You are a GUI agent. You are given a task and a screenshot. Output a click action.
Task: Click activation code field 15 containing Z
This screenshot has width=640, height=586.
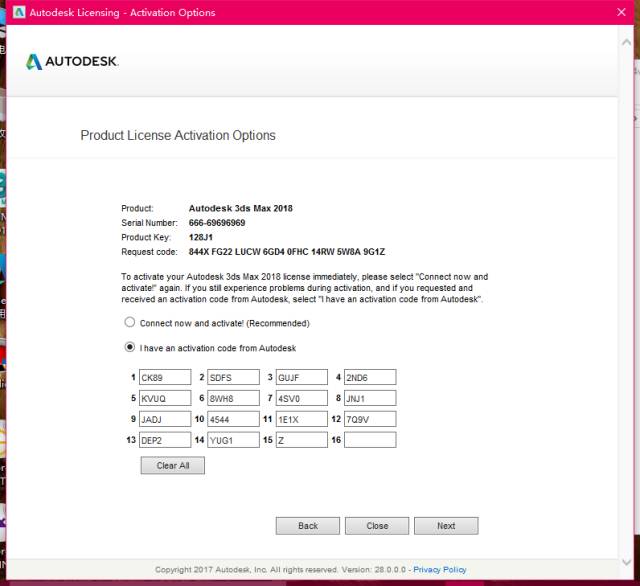pyautogui.click(x=302, y=440)
